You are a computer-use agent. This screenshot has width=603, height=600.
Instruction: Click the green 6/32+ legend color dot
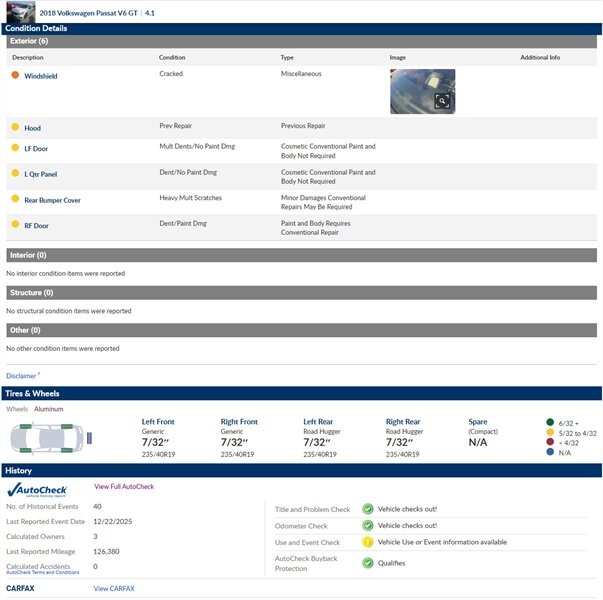tap(550, 422)
